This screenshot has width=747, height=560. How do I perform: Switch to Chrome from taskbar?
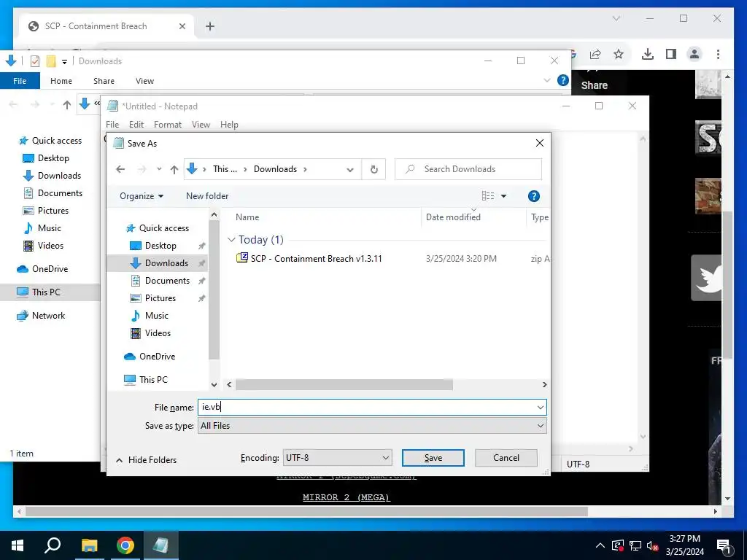coord(125,545)
